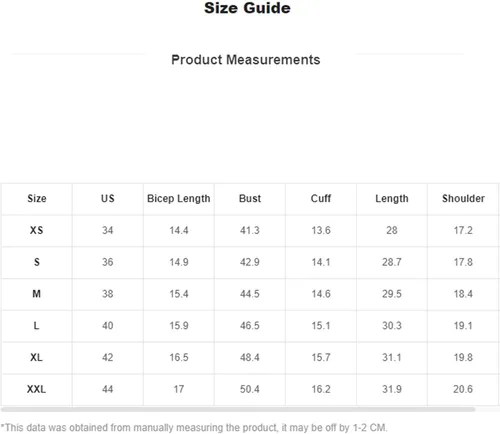Select the XXL size row label
The image size is (500, 434).
(37, 389)
